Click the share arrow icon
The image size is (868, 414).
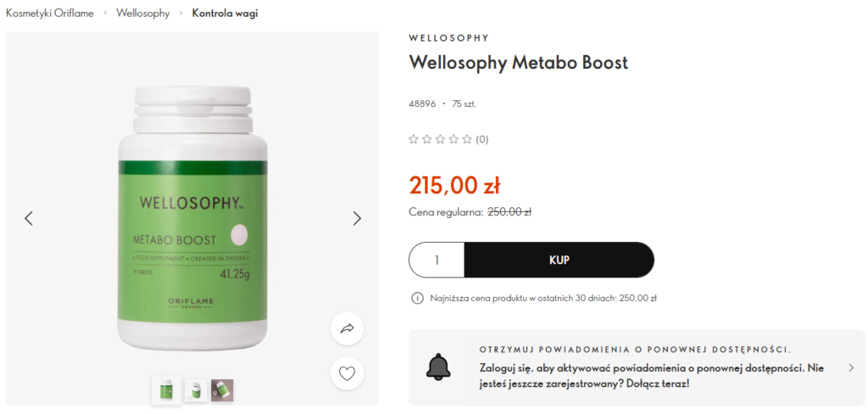347,328
